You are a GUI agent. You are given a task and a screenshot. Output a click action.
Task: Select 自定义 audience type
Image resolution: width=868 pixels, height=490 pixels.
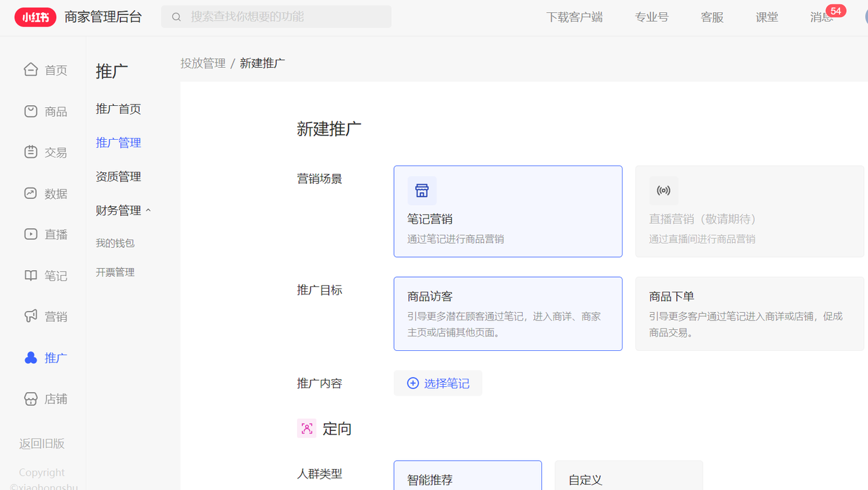[x=629, y=475]
